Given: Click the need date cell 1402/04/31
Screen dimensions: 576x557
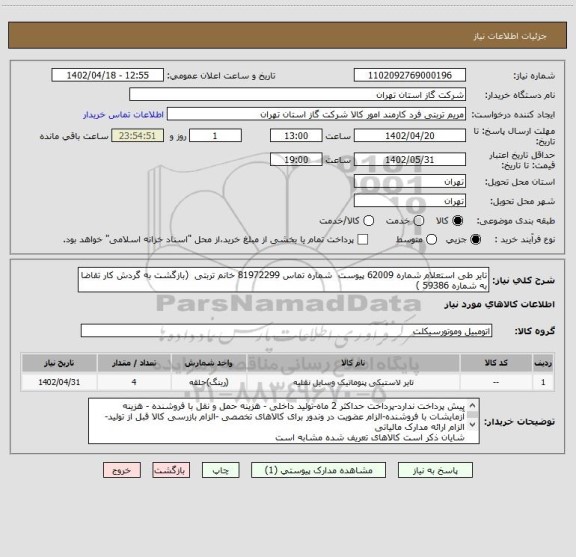Looking at the screenshot, I should [59, 382].
